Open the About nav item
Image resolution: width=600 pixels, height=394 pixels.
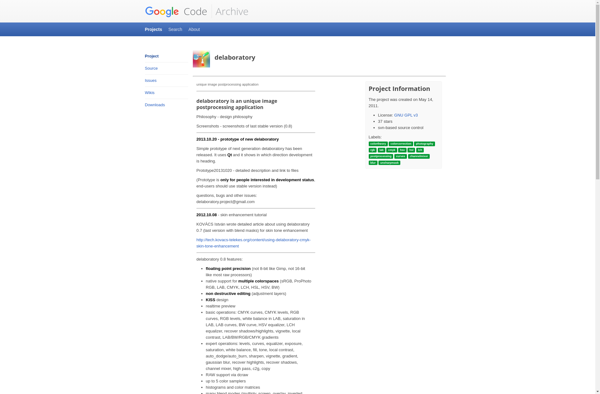pyautogui.click(x=194, y=29)
